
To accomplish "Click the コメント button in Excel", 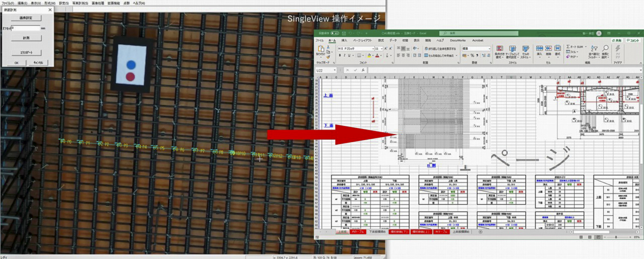I will [x=634, y=41].
